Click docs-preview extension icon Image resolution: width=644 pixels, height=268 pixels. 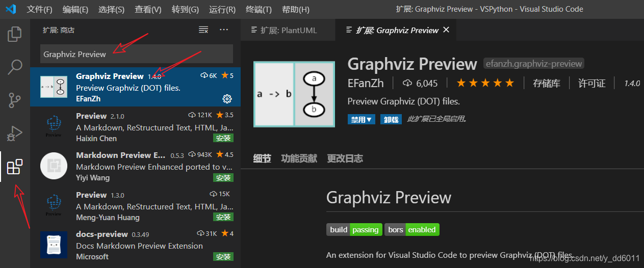54,245
